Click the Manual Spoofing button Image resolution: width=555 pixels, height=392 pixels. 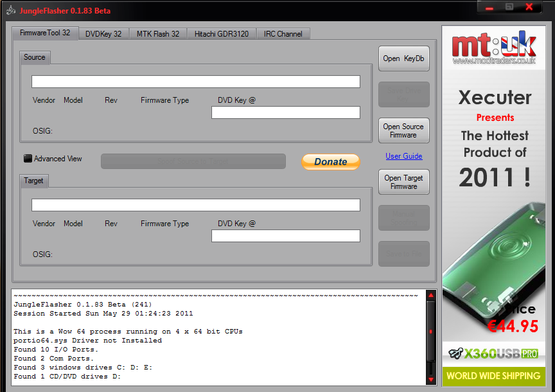[404, 218]
